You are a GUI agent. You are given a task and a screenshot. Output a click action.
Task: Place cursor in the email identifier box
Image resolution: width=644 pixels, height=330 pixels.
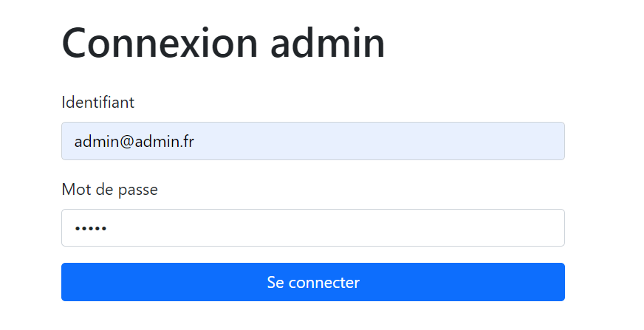[312, 141]
